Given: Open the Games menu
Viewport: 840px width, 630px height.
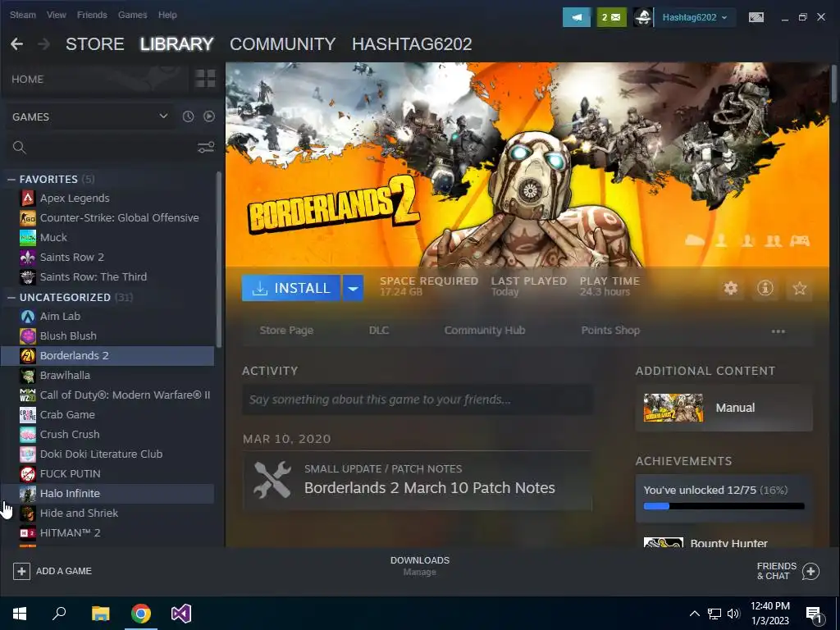Looking at the screenshot, I should (x=132, y=15).
